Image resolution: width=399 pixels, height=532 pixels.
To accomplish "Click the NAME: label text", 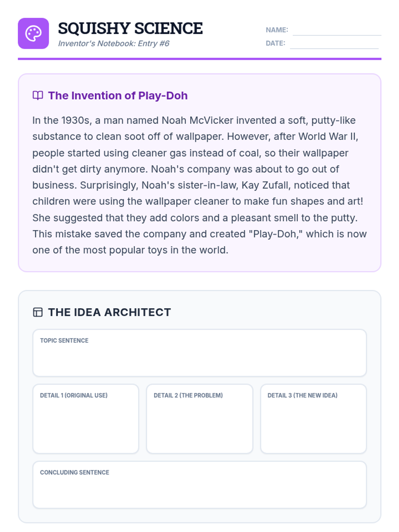I will point(277,30).
